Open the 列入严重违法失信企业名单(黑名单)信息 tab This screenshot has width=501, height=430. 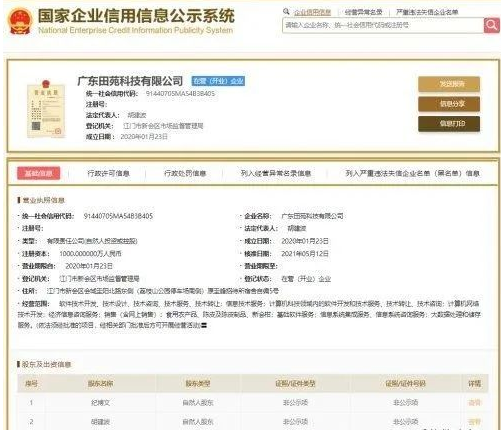point(412,173)
